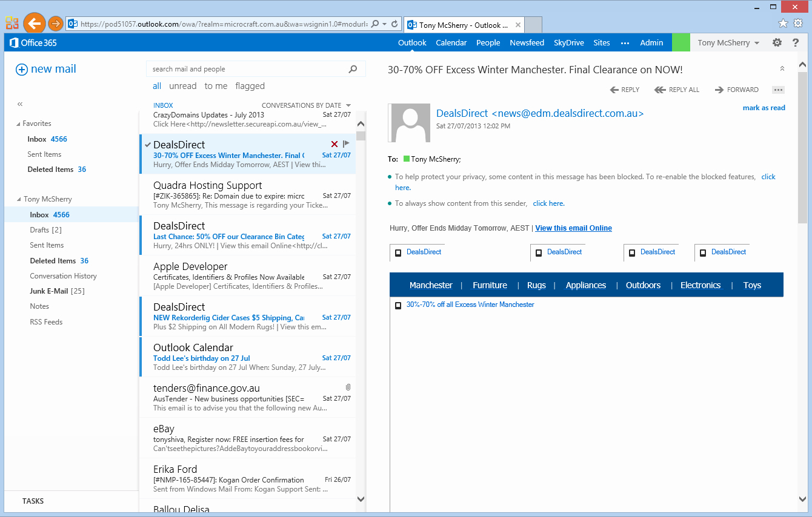This screenshot has height=517, width=812.
Task: Open Admin from top navigation
Action: (651, 42)
